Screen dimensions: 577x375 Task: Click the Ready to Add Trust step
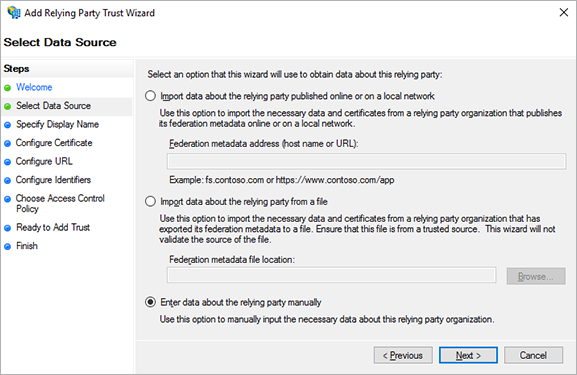53,227
